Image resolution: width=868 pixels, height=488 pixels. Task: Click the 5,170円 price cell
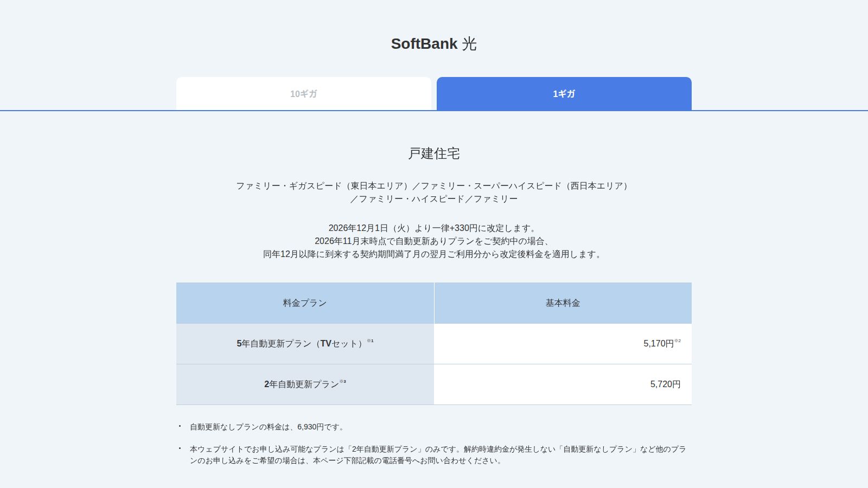[x=563, y=344]
